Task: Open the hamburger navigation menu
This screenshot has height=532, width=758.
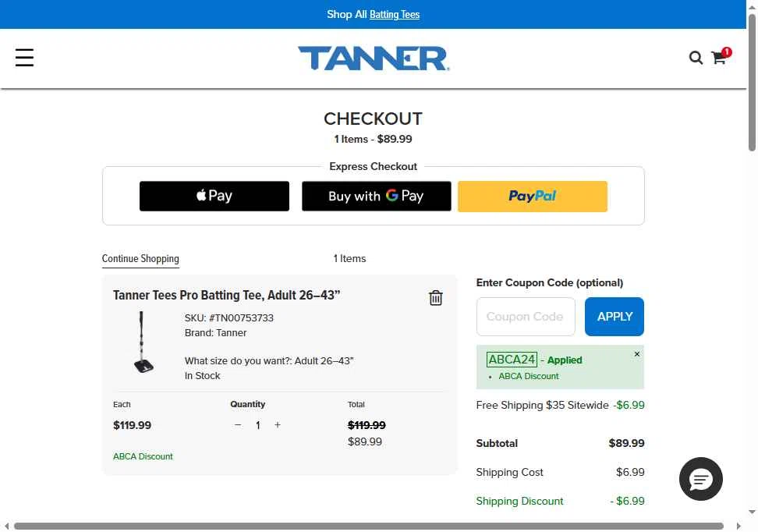Action: coord(24,58)
